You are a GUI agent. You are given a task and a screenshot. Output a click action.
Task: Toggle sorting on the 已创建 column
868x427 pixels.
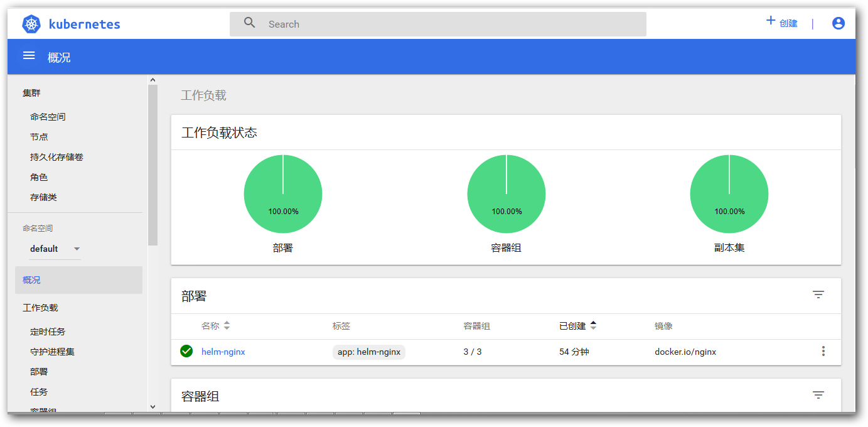point(593,325)
